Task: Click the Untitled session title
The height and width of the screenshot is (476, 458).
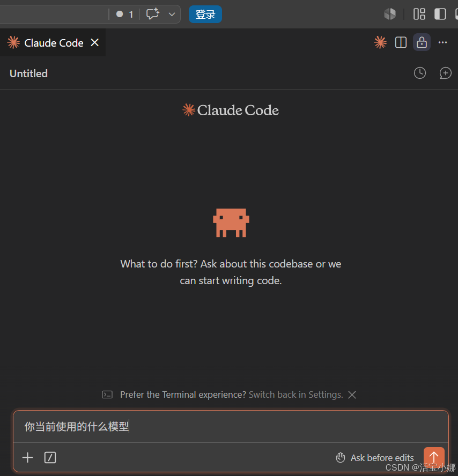Action: [x=28, y=74]
